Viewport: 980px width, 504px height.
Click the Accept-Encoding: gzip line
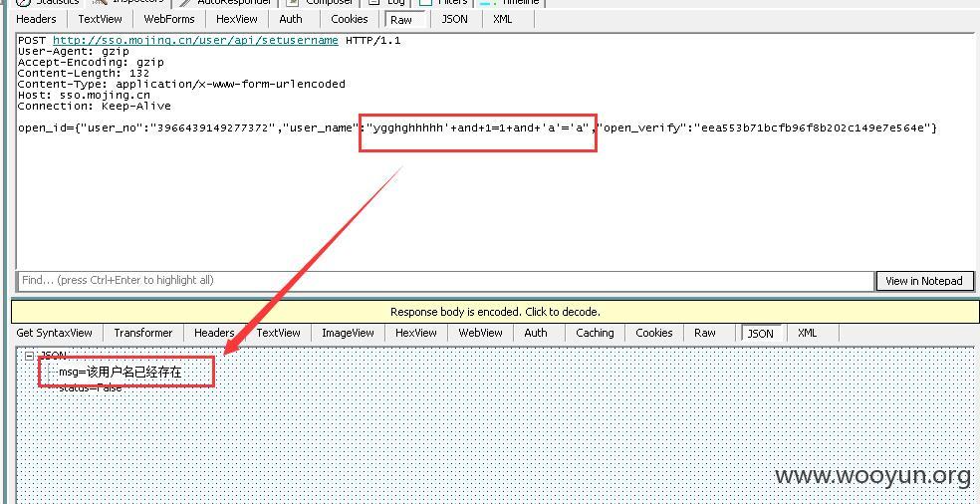(x=91, y=63)
